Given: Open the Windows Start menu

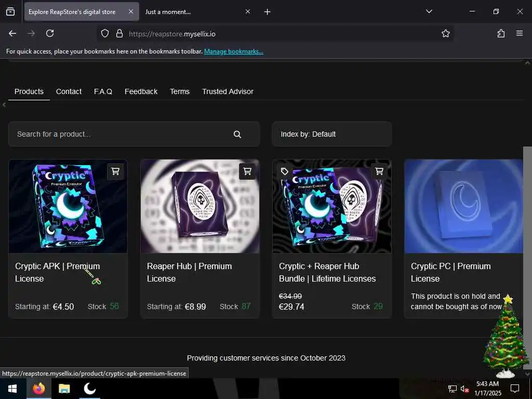Looking at the screenshot, I should 12,389.
